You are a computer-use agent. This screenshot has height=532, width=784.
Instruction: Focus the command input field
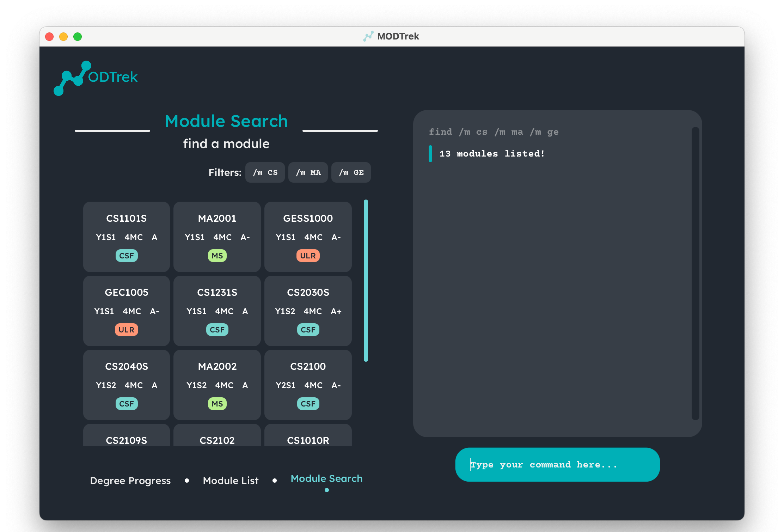[558, 465]
